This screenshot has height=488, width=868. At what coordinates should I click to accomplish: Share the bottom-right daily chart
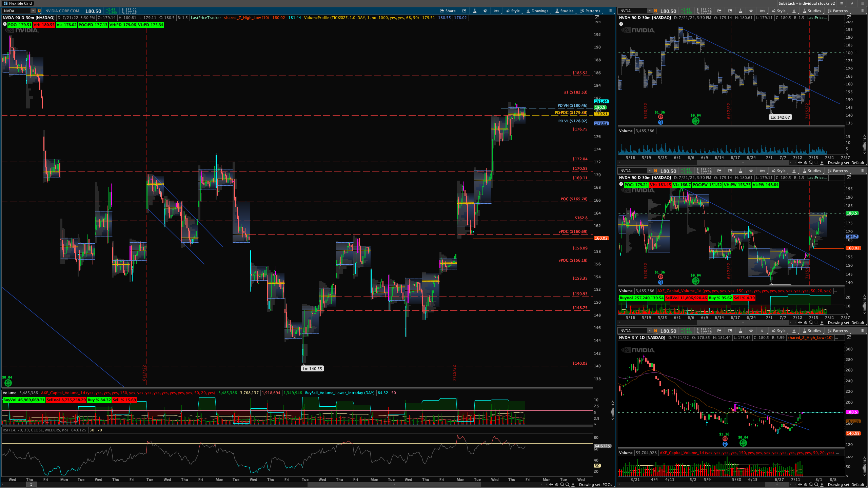point(719,331)
